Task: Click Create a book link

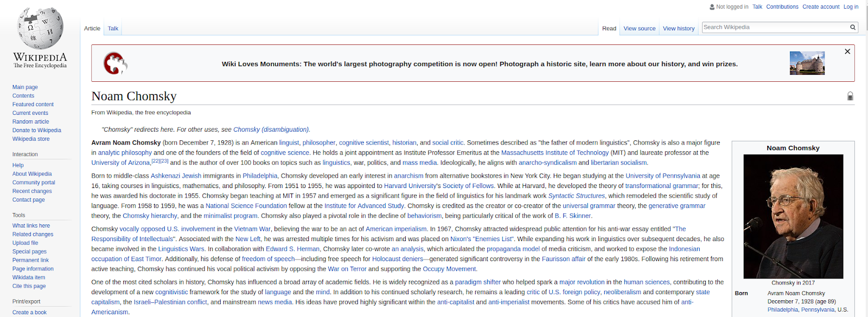Action: click(x=30, y=313)
